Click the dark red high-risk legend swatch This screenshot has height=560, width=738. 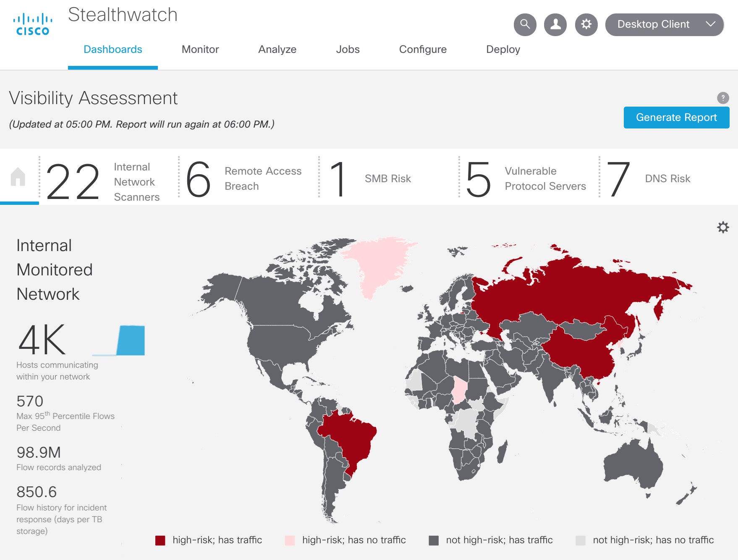click(160, 540)
